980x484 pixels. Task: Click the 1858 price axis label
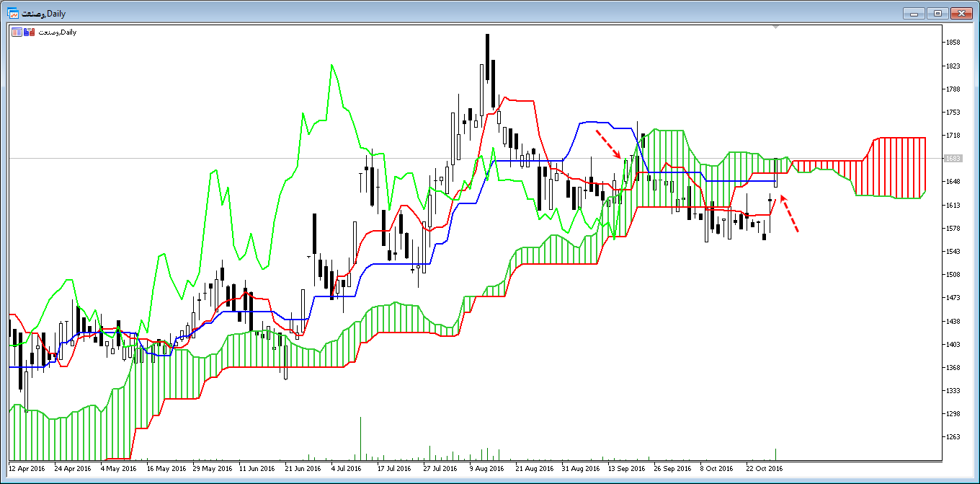[x=953, y=43]
